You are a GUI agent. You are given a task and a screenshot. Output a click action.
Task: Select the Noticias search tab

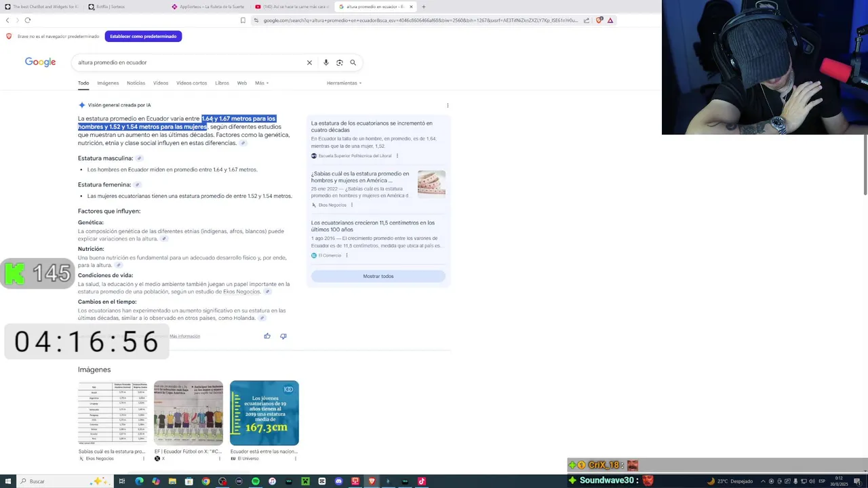click(x=136, y=83)
